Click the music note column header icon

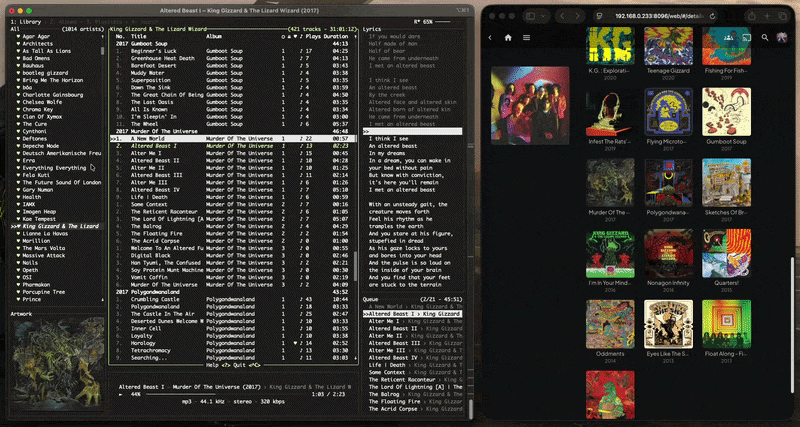tap(301, 37)
